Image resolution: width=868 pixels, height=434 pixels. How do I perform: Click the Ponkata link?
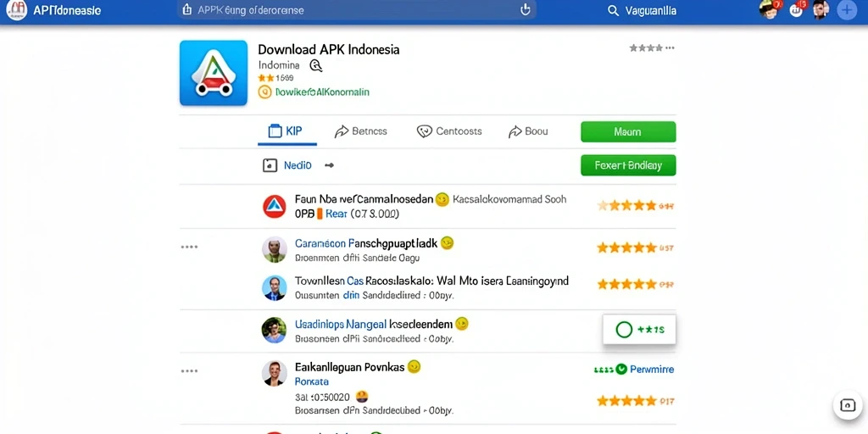pos(312,381)
